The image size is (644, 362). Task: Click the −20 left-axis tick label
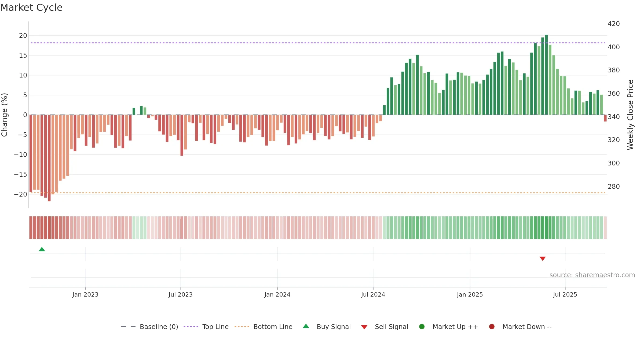click(21, 194)
